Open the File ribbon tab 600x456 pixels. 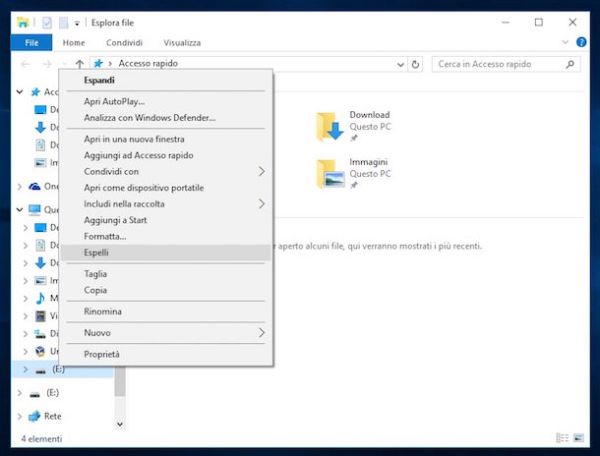pyautogui.click(x=31, y=43)
